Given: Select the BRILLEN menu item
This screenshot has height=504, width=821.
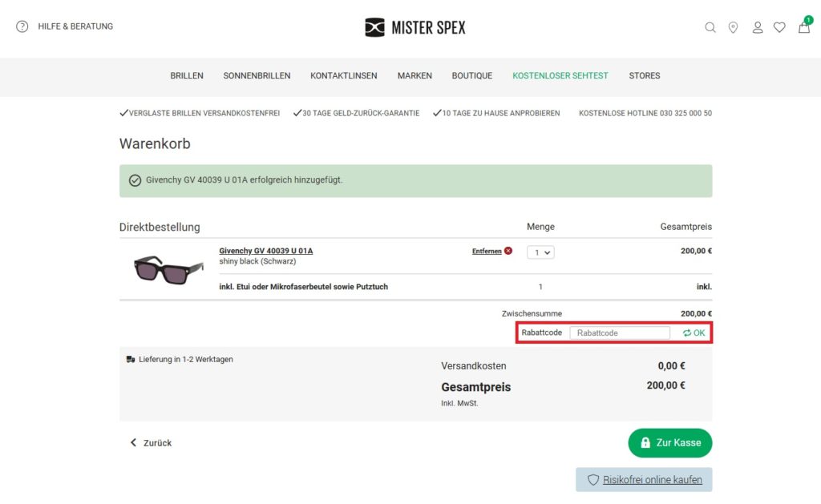Looking at the screenshot, I should click(x=186, y=75).
